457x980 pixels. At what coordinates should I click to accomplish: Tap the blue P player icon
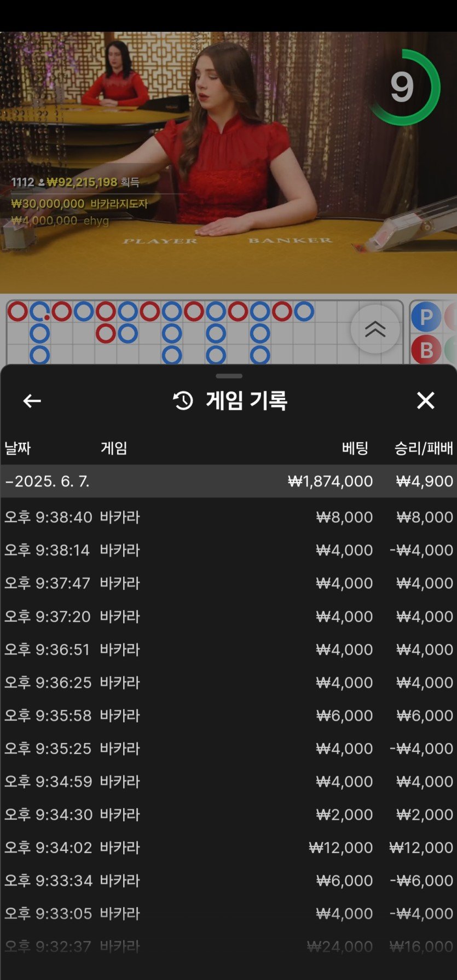[x=426, y=317]
